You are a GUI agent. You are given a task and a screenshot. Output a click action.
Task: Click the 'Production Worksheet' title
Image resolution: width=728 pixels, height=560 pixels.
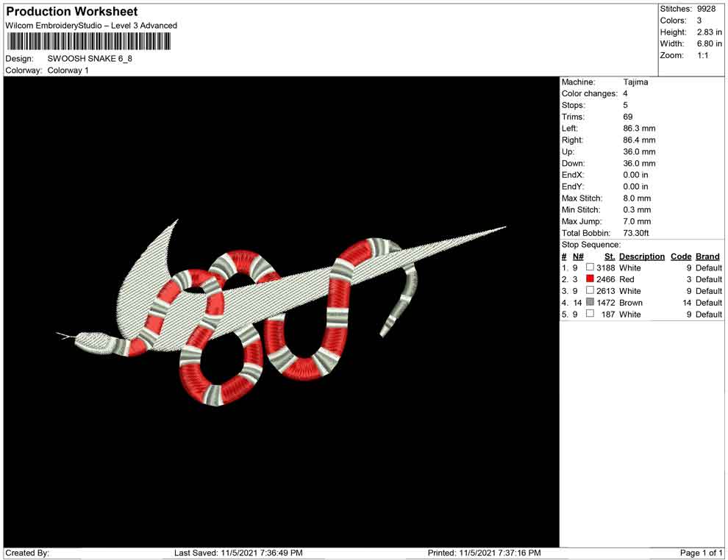[72, 12]
